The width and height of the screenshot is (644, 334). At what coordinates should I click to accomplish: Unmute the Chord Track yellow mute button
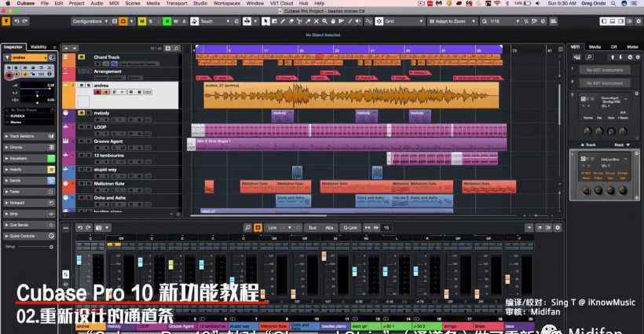(82, 57)
